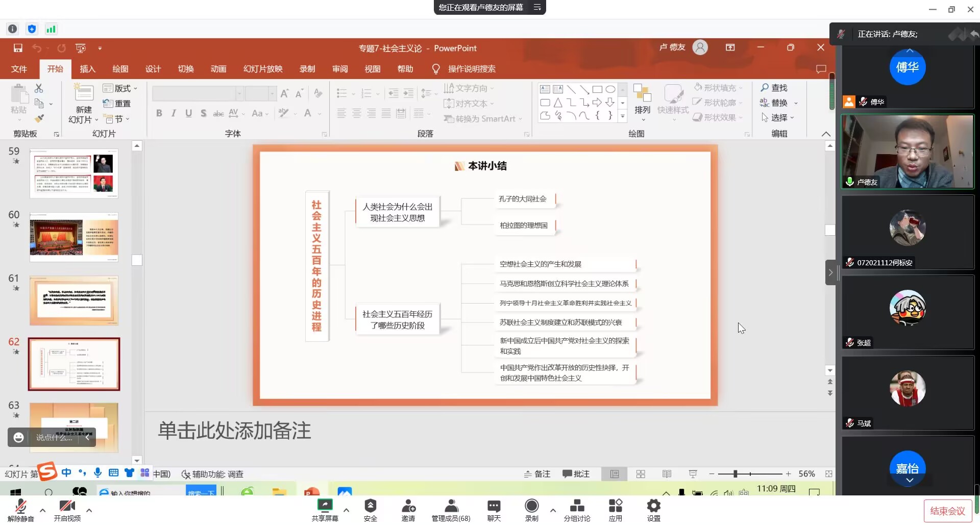Open the 文件 File menu
This screenshot has height=525, width=980.
pyautogui.click(x=19, y=69)
